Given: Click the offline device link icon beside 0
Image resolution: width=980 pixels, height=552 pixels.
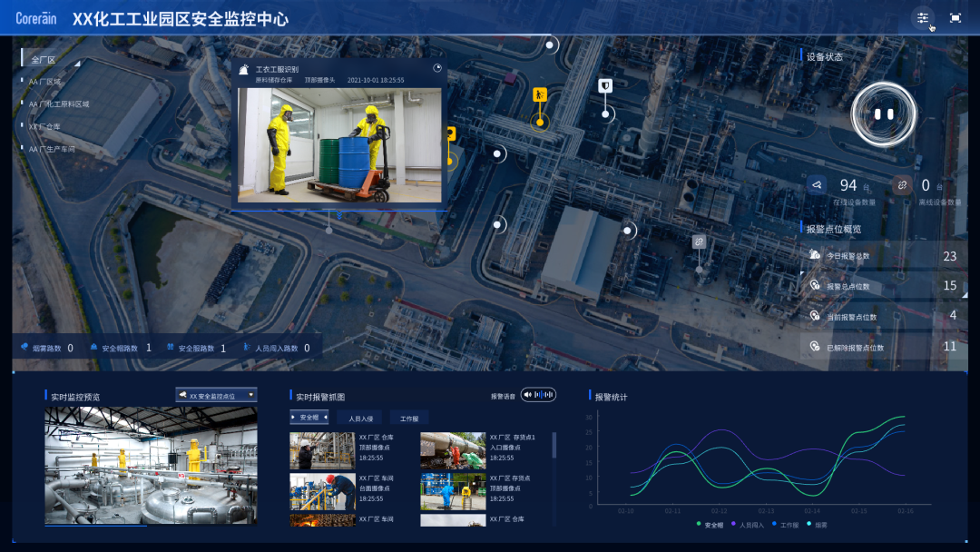Looking at the screenshot, I should (x=902, y=185).
